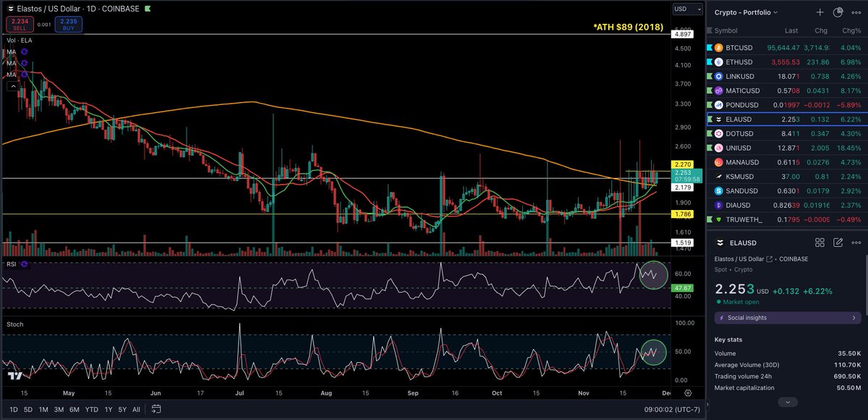Viewport: 868px width, 420px height.
Task: Click the first MA indicator loading icon
Action: tap(24, 52)
